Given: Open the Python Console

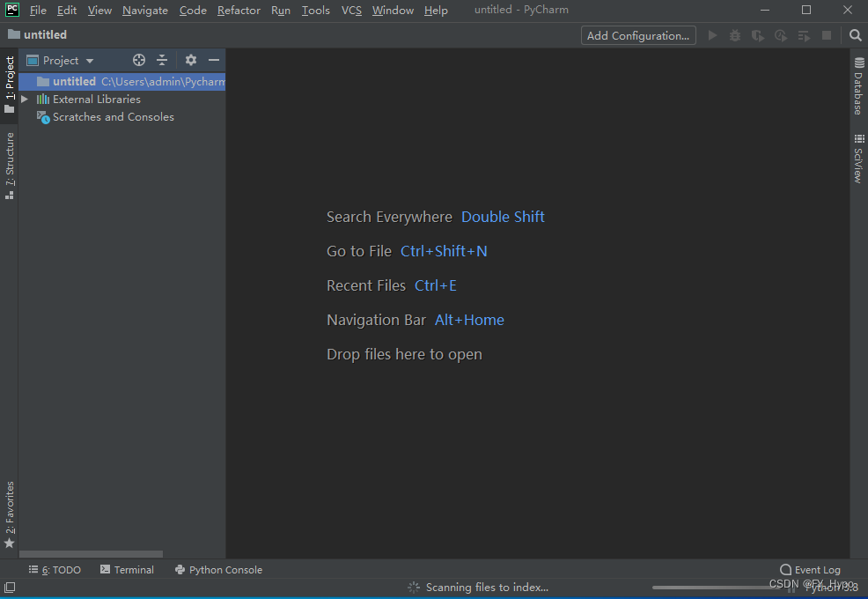Looking at the screenshot, I should (x=218, y=569).
